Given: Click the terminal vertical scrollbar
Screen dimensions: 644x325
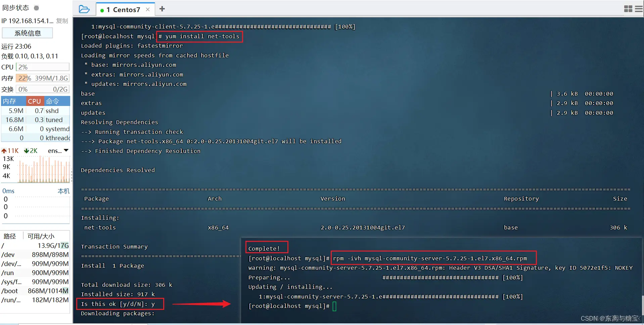Looking at the screenshot, I should pyautogui.click(x=642, y=305).
